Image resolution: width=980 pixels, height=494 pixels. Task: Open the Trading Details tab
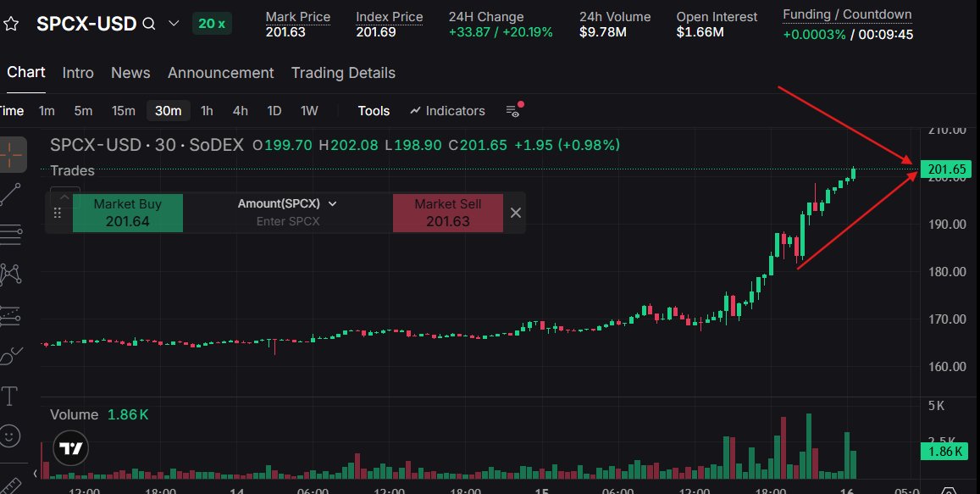[343, 73]
